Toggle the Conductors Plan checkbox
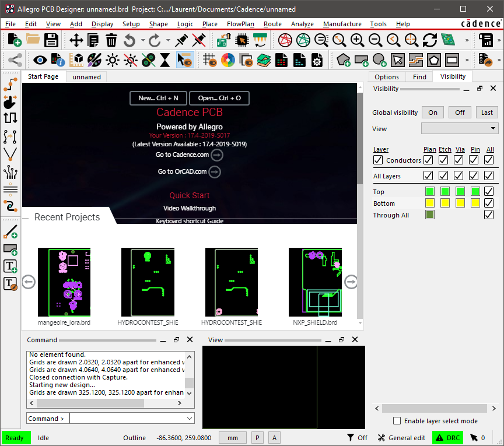The height and width of the screenshot is (446, 504). tap(428, 160)
